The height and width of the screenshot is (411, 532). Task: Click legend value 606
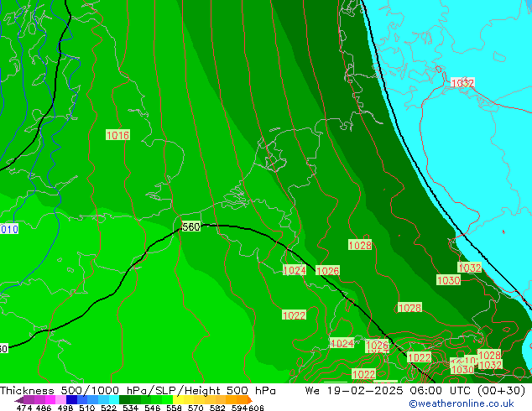(x=256, y=408)
